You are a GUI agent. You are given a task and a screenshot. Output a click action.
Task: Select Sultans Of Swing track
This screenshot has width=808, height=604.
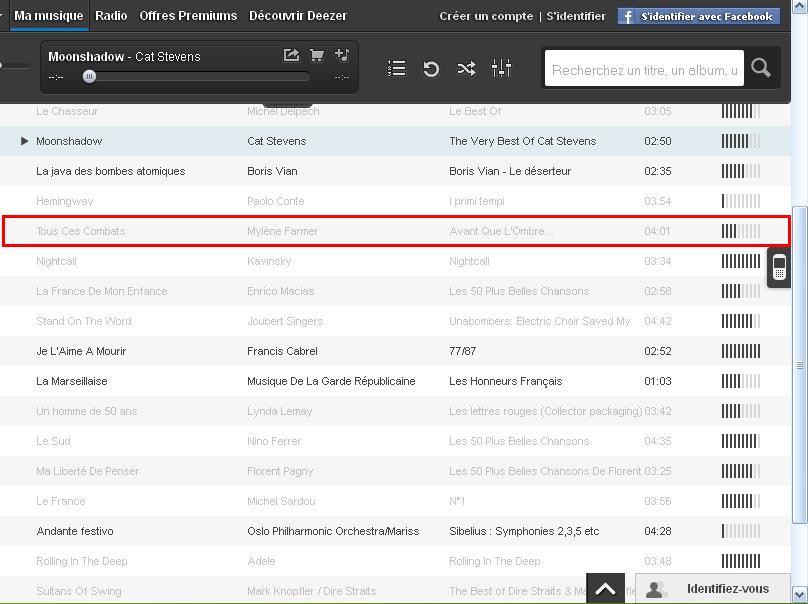click(78, 591)
